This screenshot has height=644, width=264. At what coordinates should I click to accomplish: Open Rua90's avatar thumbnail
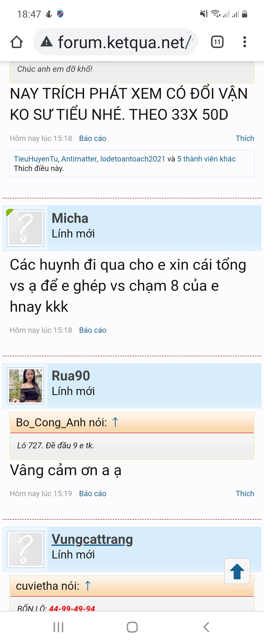[x=25, y=386]
